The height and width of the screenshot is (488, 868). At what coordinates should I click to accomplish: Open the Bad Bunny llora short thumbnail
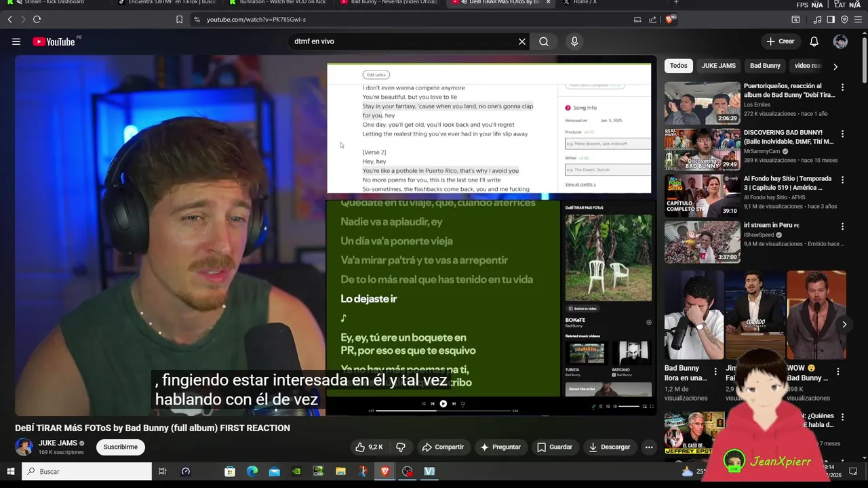click(x=694, y=315)
